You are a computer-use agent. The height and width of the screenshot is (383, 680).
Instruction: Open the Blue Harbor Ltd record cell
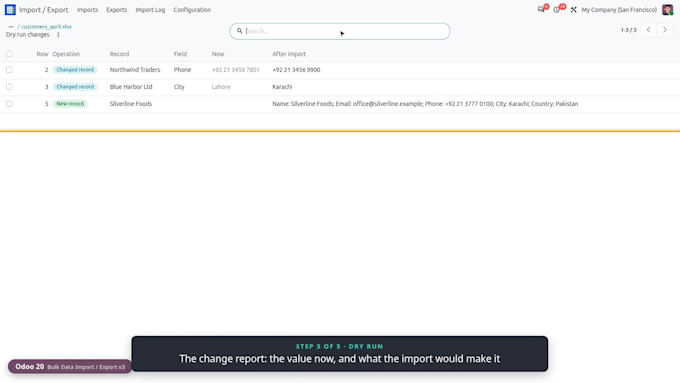click(131, 87)
